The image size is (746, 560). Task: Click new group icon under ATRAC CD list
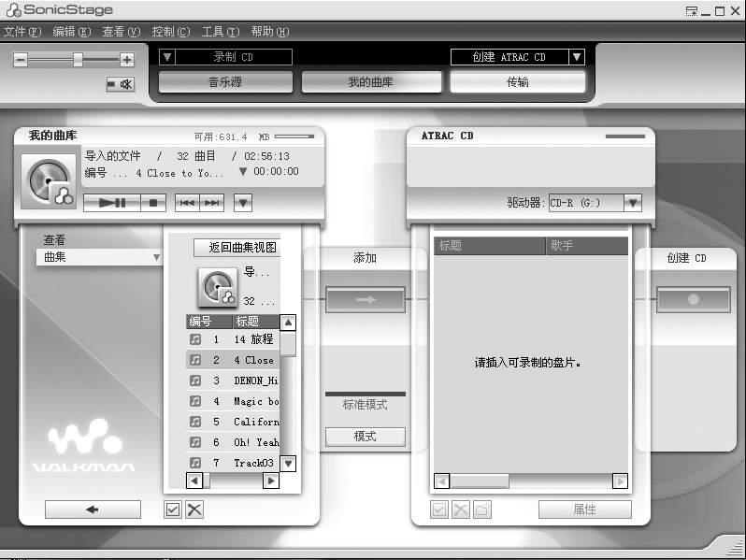click(x=482, y=510)
